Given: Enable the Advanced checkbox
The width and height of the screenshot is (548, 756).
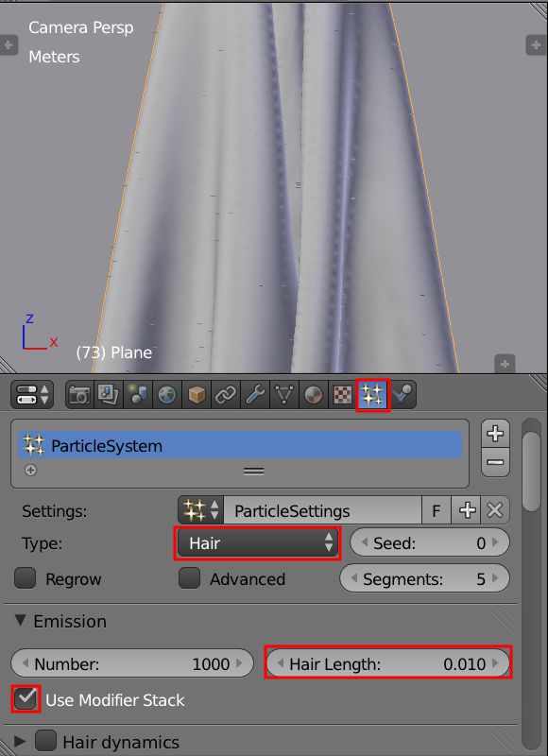Looking at the screenshot, I should [x=189, y=578].
